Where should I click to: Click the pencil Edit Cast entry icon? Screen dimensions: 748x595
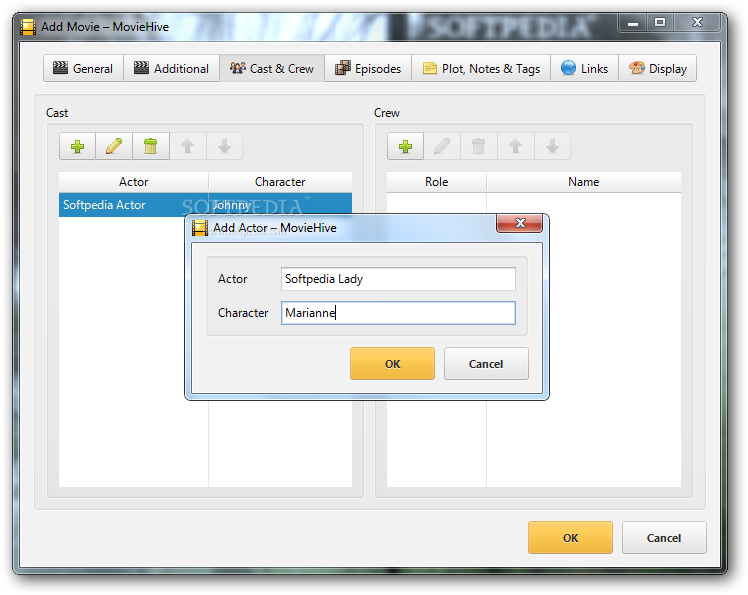tap(114, 146)
